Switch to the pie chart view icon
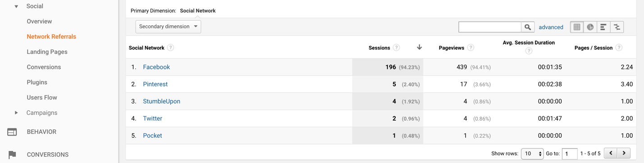This screenshot has height=163, width=644. pyautogui.click(x=590, y=27)
